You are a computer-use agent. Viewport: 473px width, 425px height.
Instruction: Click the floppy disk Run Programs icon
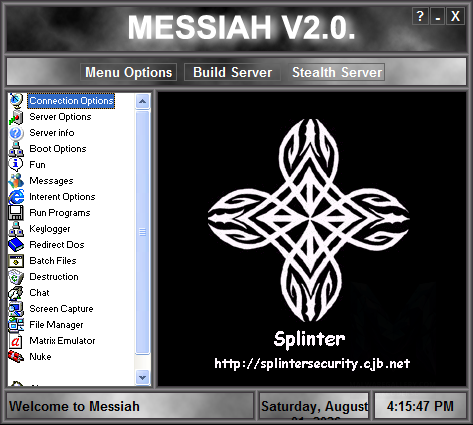click(16, 213)
